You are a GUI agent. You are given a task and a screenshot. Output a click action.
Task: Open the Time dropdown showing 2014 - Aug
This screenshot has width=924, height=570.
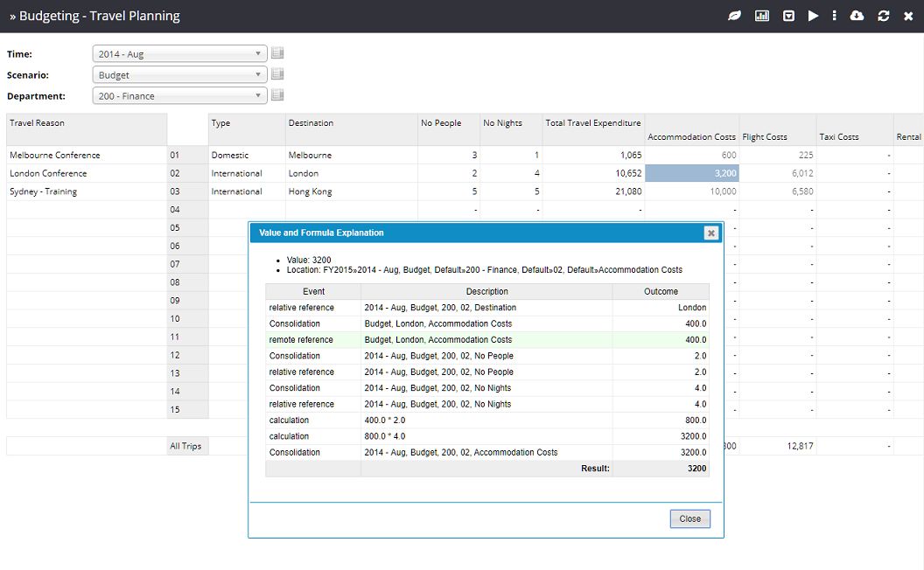pyautogui.click(x=179, y=53)
